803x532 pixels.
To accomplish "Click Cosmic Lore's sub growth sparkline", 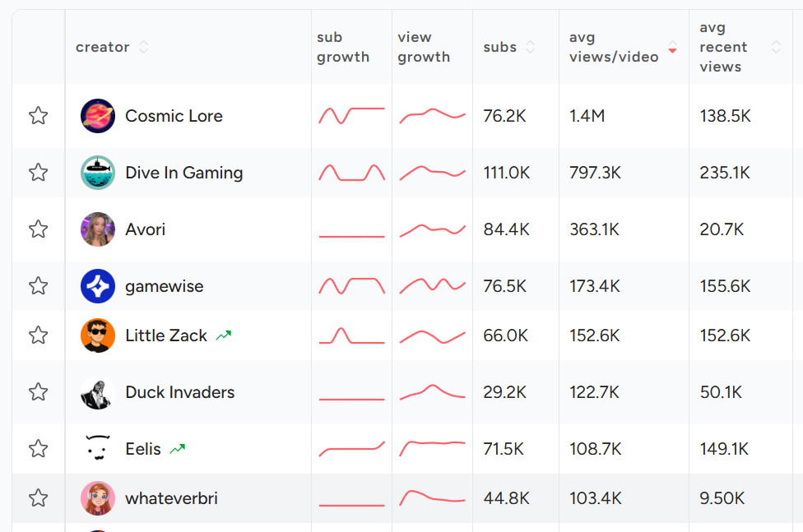I will pyautogui.click(x=351, y=115).
